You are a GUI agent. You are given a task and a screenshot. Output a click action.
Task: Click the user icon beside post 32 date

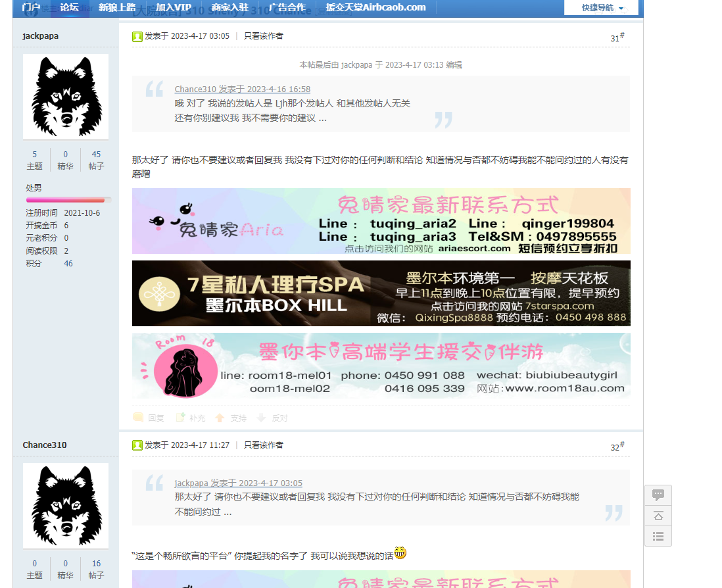point(137,445)
